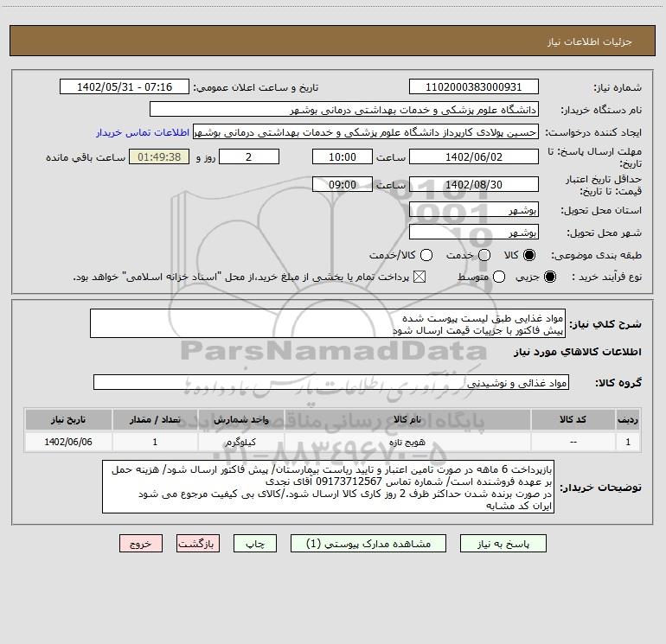Image resolution: width=666 pixels, height=644 pixels.
Task: Click the price validity date 1402/08/30
Action: tap(474, 185)
